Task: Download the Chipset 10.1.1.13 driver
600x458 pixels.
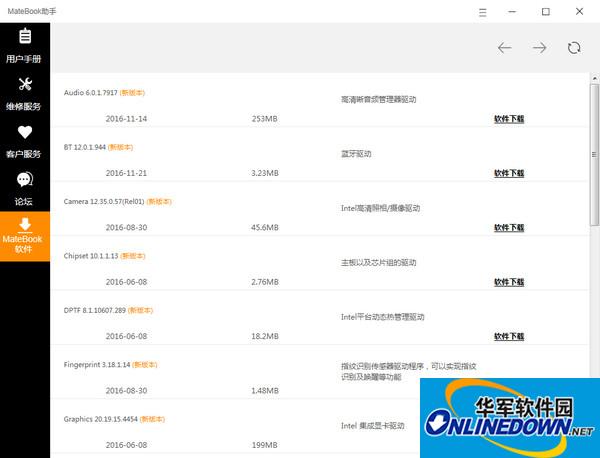Action: (509, 282)
